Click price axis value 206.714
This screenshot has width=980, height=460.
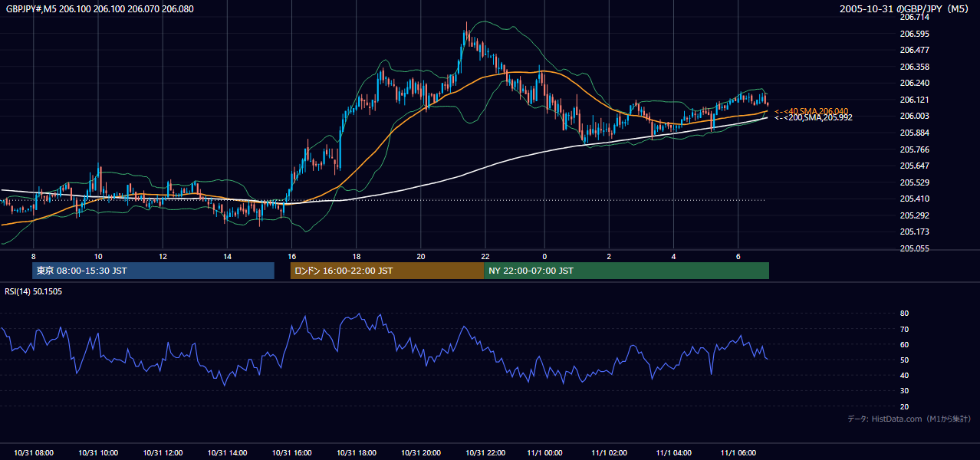[915, 17]
